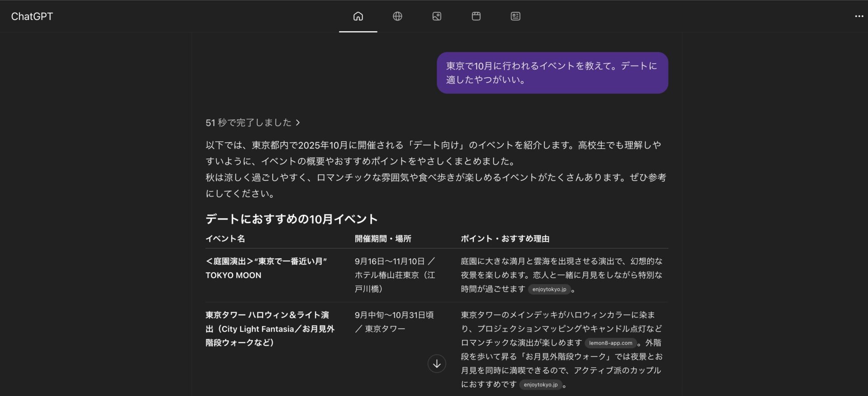Viewport: 868px width, 396px height.
Task: Open the news article layout icon
Action: (x=515, y=16)
